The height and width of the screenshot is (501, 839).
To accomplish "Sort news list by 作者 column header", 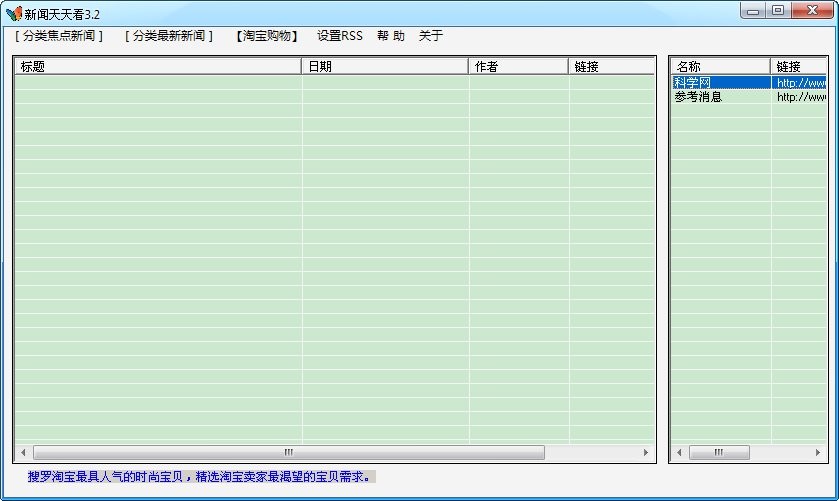I will coord(518,66).
